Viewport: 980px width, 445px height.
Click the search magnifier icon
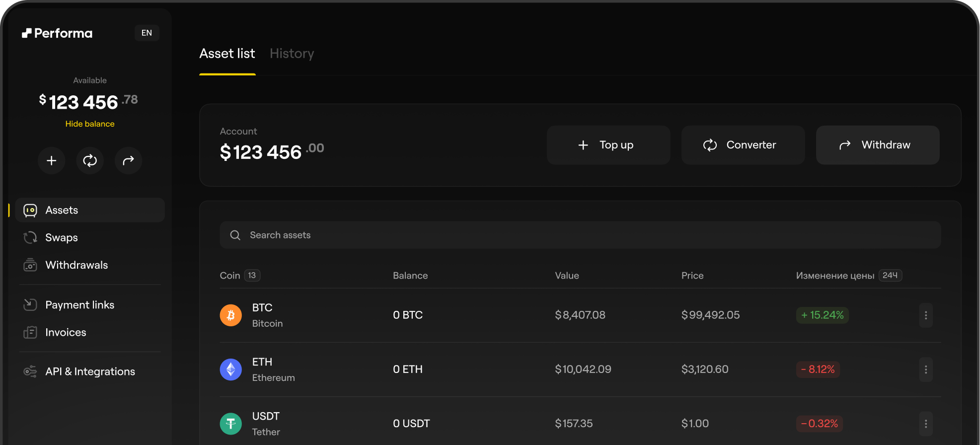(x=235, y=235)
